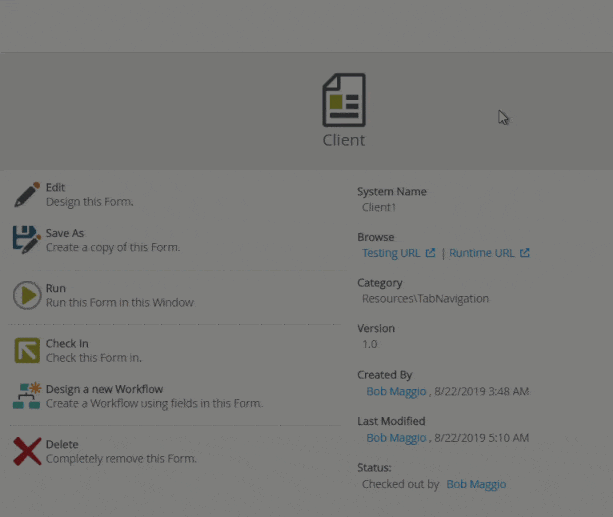613x517 pixels.
Task: Choose Save As to copy this Form
Action: tap(65, 233)
